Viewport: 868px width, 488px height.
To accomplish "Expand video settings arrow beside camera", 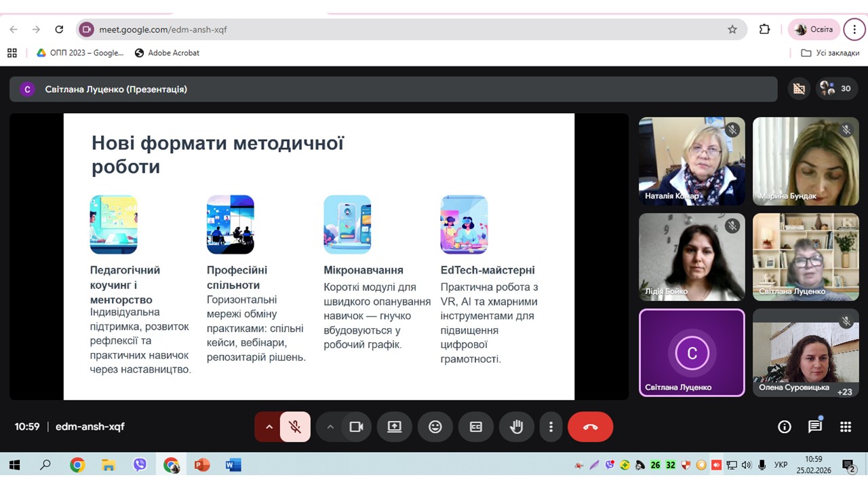I will tap(330, 427).
